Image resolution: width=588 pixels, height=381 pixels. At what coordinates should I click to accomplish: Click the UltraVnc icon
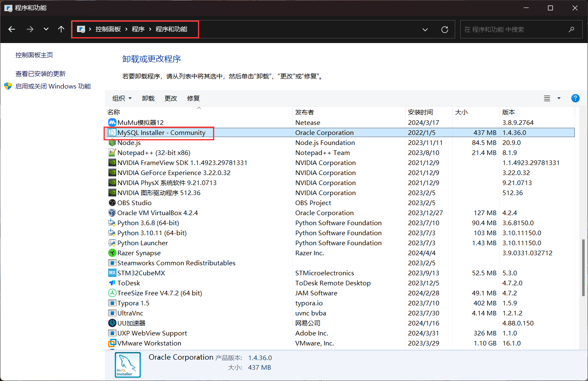coord(112,313)
